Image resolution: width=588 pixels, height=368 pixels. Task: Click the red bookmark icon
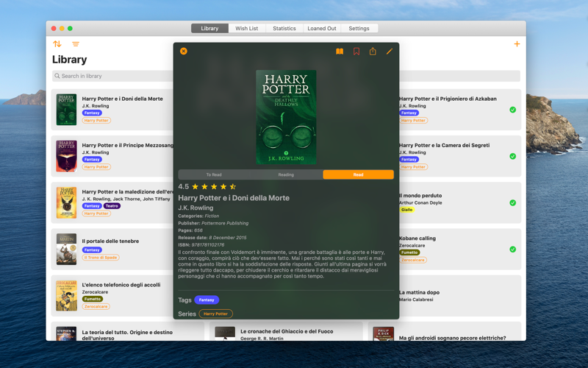pos(356,51)
